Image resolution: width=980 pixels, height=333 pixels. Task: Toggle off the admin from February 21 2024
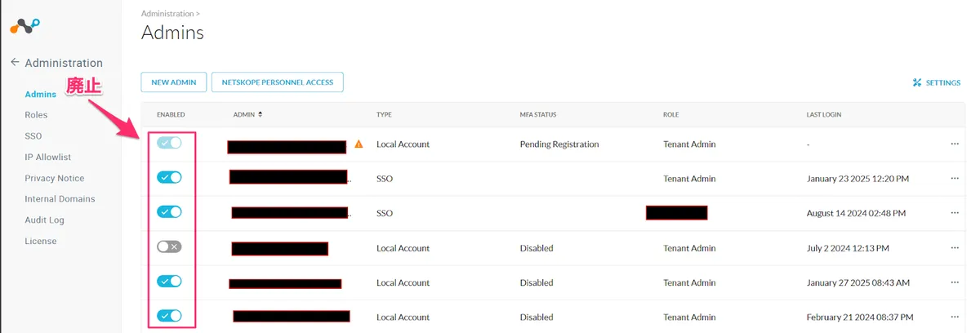(170, 315)
